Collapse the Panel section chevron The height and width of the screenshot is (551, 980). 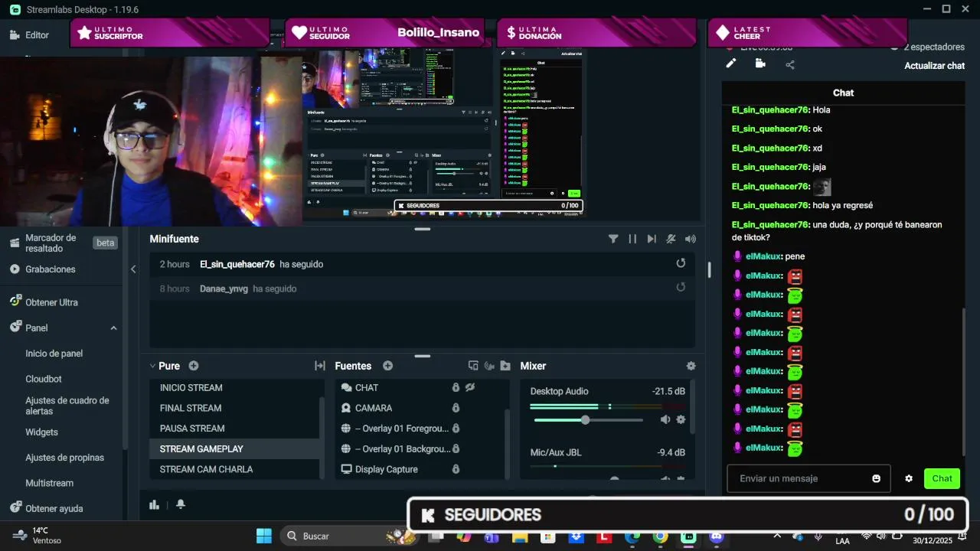[113, 328]
